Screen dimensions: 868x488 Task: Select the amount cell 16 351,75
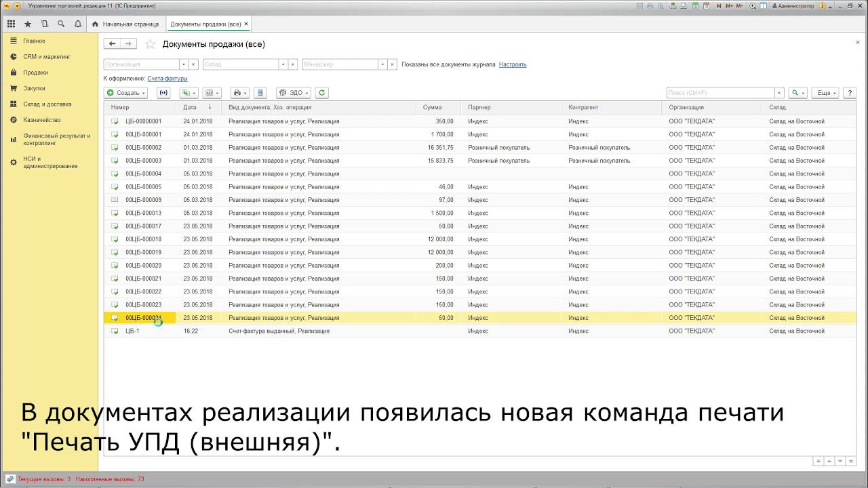pyautogui.click(x=438, y=147)
